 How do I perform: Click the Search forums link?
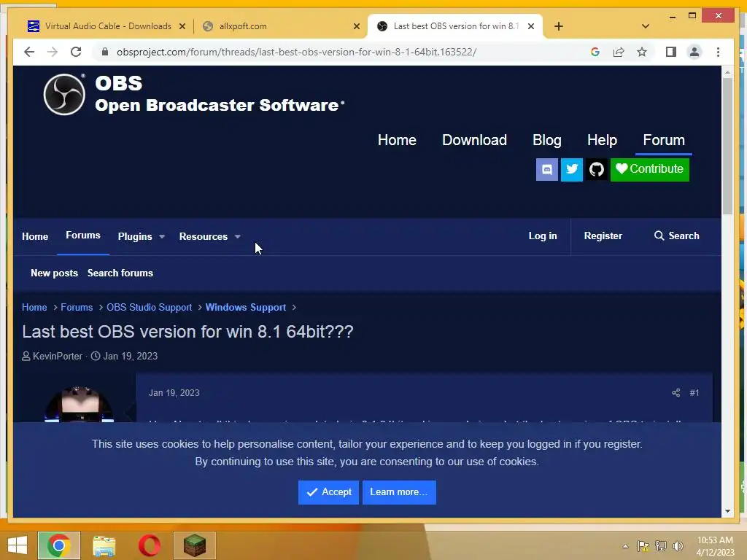coord(120,273)
